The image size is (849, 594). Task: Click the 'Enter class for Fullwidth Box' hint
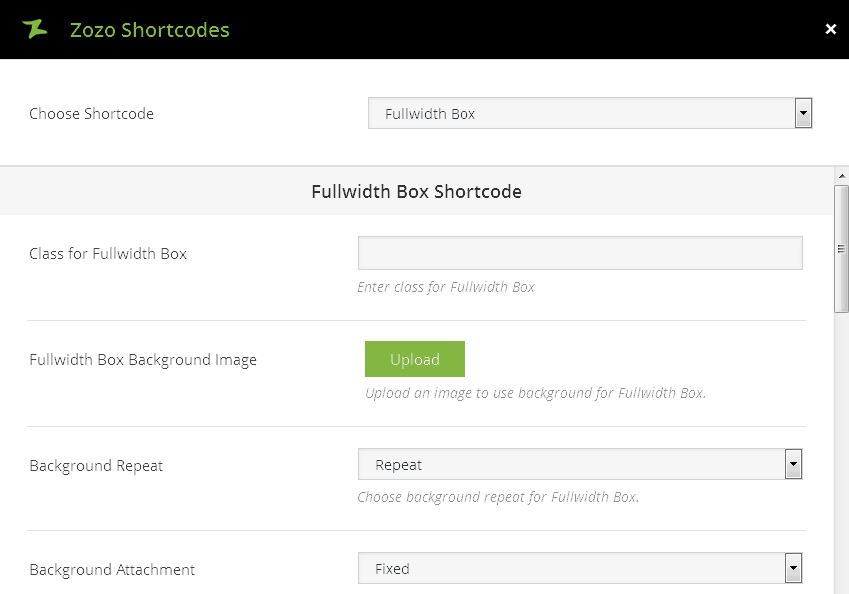tap(446, 287)
